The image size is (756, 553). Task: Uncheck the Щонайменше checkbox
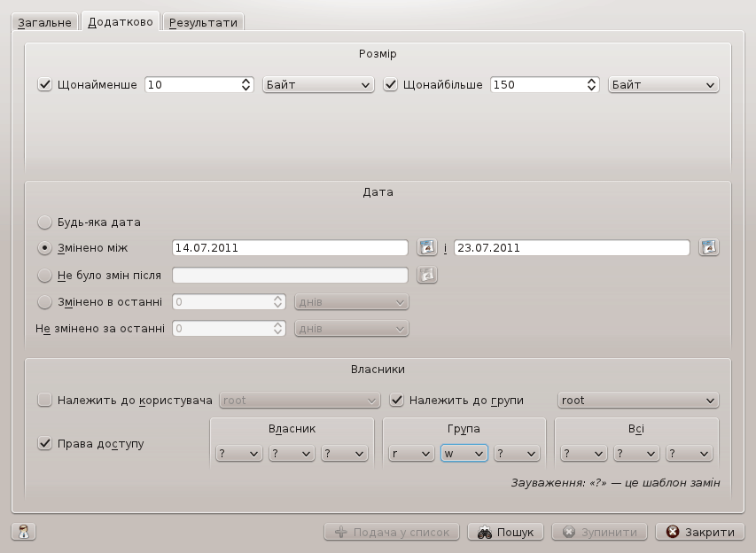tap(44, 85)
